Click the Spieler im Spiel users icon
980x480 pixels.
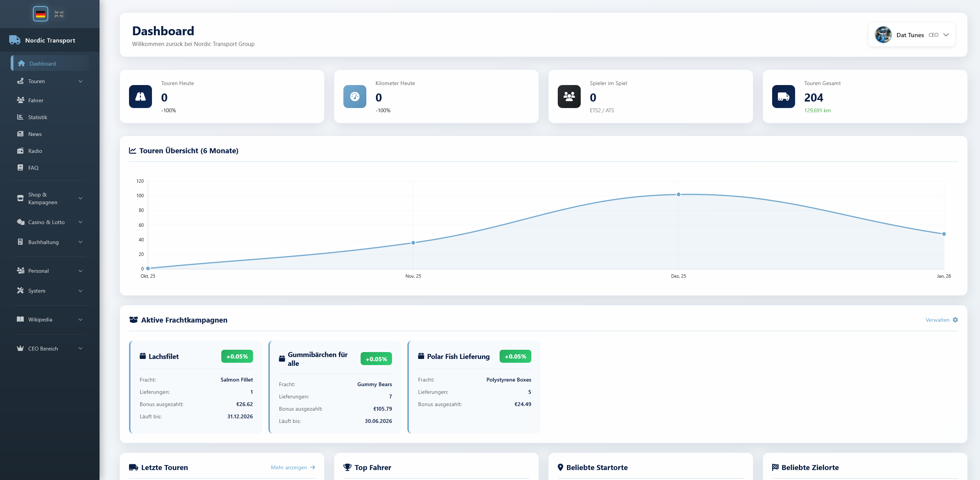pos(569,97)
